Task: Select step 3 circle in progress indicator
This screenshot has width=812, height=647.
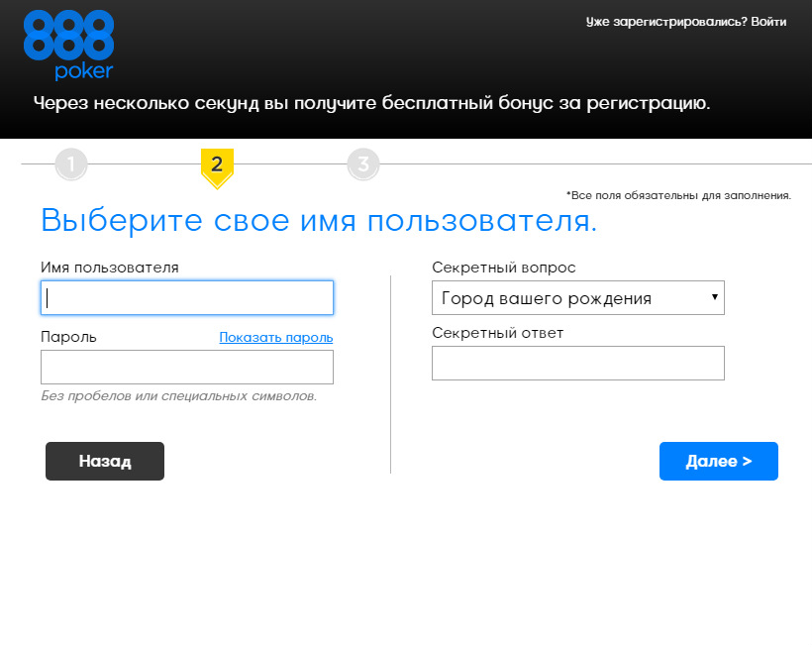Action: pyautogui.click(x=363, y=164)
